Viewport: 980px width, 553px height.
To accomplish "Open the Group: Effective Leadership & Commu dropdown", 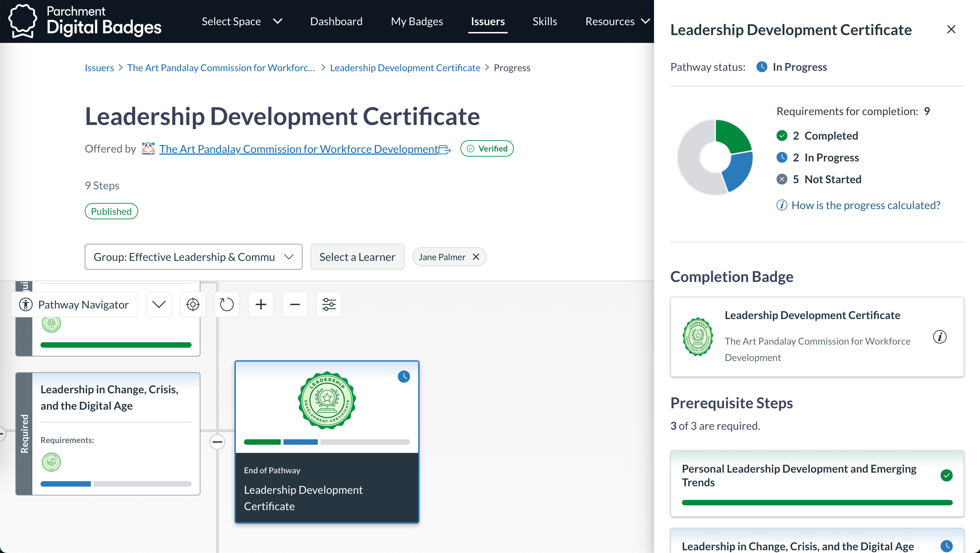I will (x=193, y=256).
